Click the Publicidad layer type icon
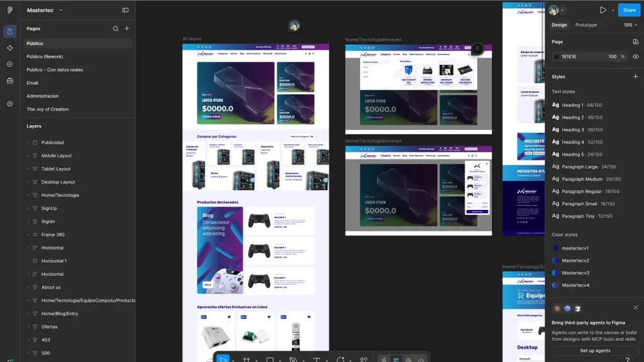Viewport: 644px width, 362px height. pos(35,143)
